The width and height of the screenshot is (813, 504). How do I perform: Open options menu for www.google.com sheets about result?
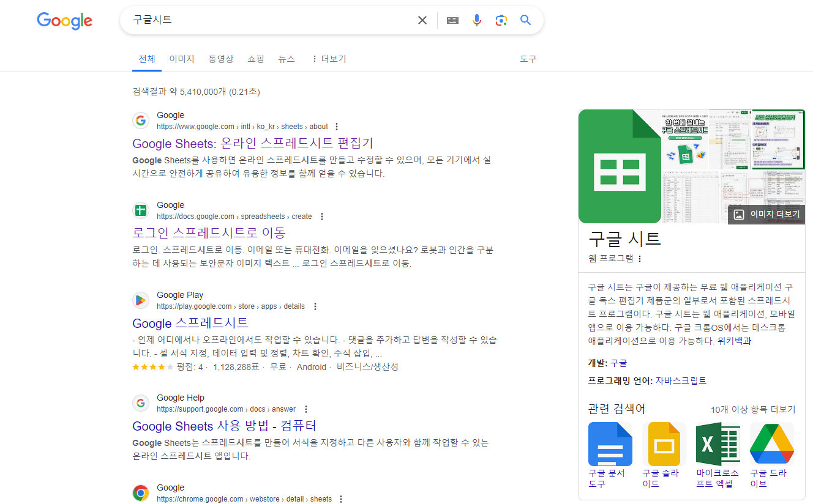(336, 127)
